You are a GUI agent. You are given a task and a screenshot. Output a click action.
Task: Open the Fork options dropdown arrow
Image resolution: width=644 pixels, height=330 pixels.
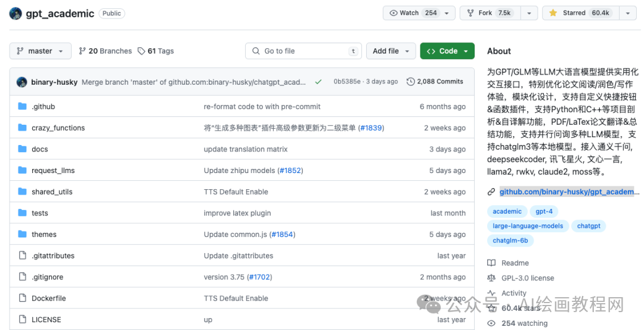pos(529,13)
